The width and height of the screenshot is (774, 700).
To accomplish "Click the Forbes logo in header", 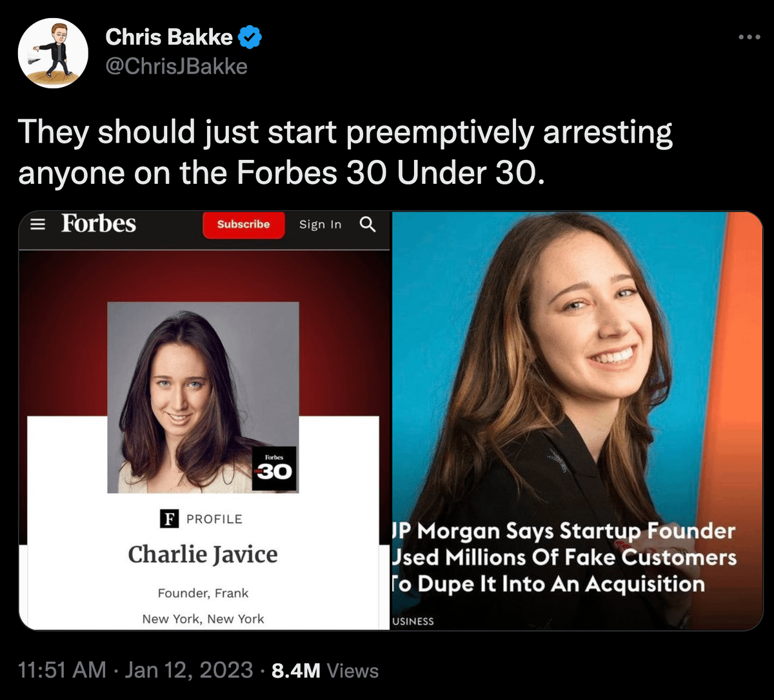I will tap(99, 224).
